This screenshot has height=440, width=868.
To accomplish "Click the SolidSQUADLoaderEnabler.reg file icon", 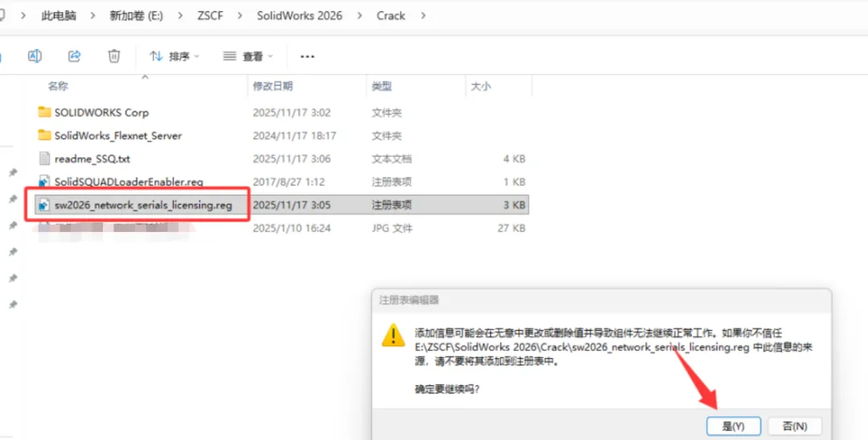I will (x=44, y=181).
